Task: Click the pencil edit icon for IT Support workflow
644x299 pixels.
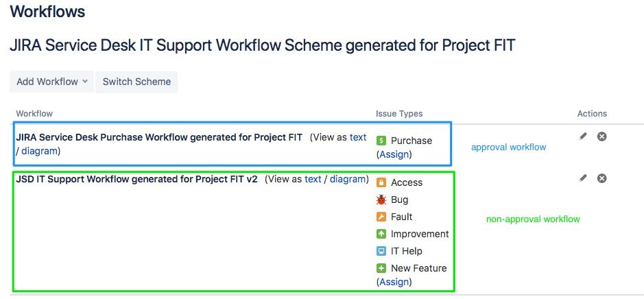Action: (583, 178)
